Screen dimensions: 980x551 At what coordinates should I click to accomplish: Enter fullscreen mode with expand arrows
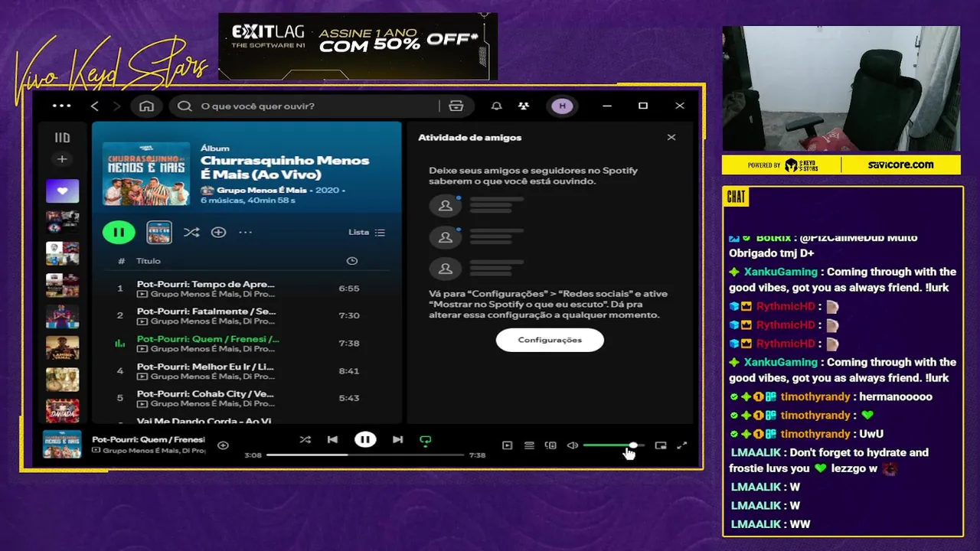point(682,445)
